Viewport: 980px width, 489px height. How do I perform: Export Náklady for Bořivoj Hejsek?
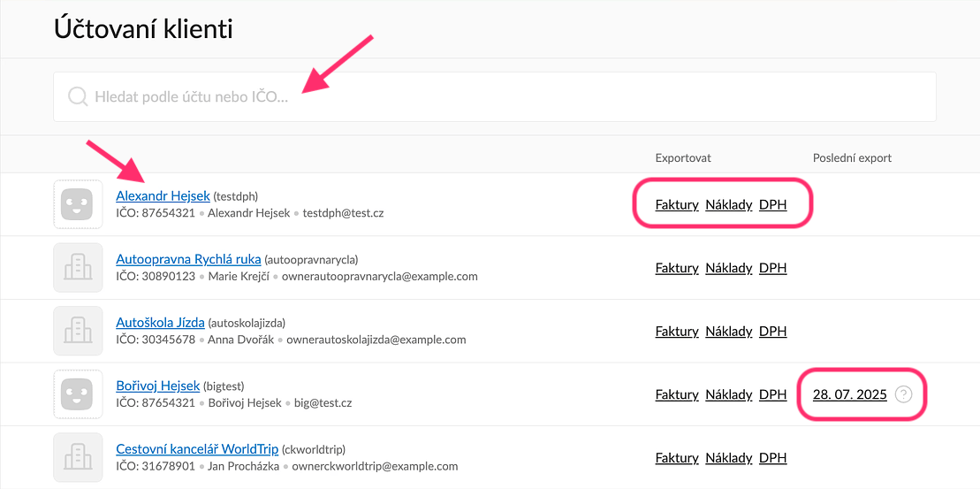point(729,394)
